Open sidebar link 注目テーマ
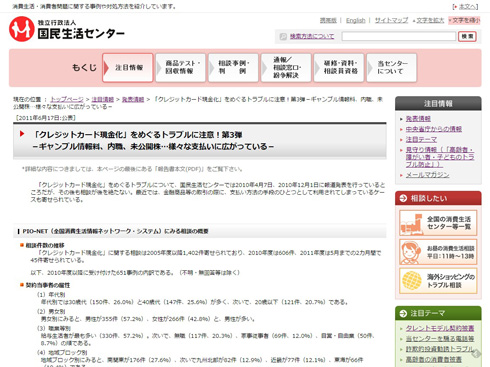The image size is (490, 367). click(x=421, y=139)
